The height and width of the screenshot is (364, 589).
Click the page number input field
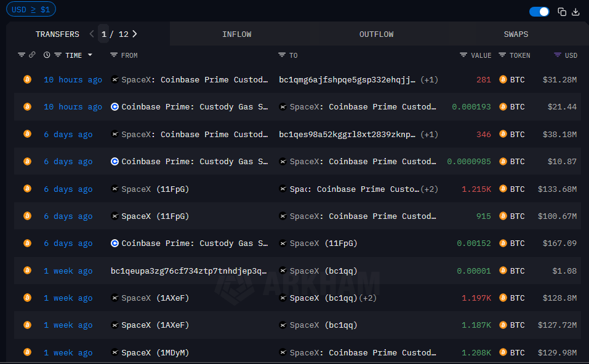tap(104, 34)
